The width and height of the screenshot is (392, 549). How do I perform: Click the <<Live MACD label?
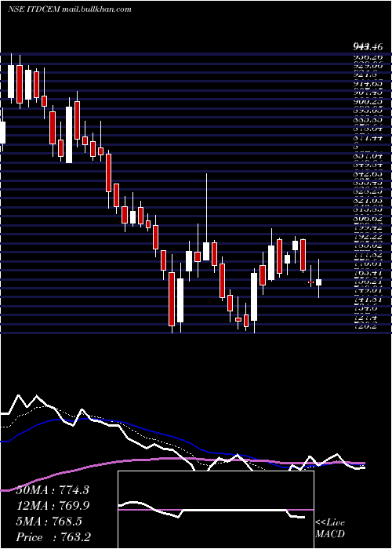(330, 529)
